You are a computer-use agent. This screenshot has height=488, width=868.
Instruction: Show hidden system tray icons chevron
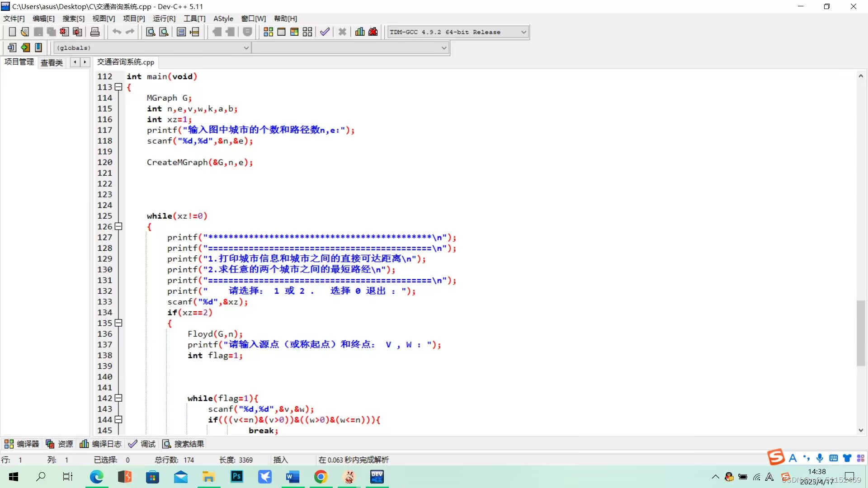(x=715, y=477)
